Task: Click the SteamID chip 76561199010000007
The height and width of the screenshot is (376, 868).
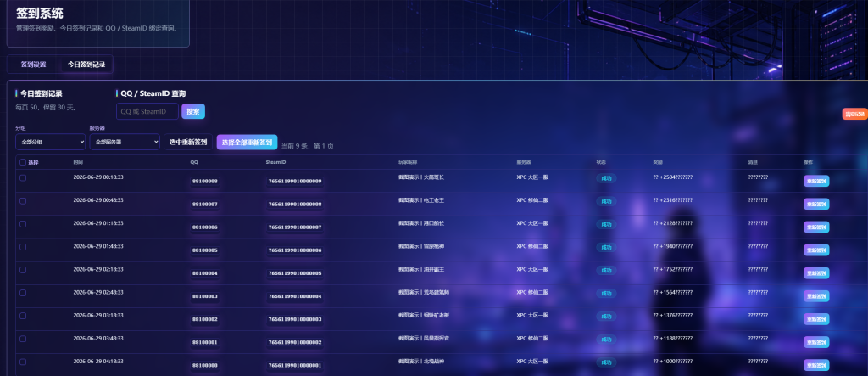Action: click(295, 227)
